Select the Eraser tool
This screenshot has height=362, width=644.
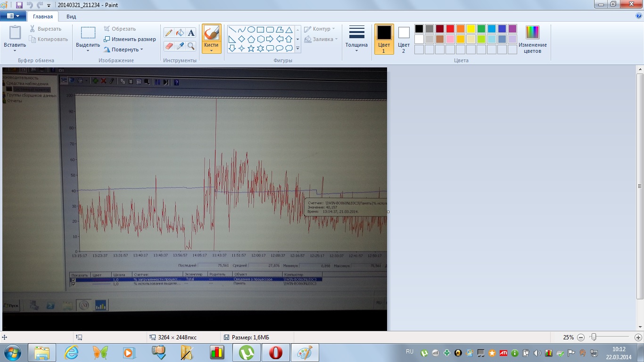[169, 46]
